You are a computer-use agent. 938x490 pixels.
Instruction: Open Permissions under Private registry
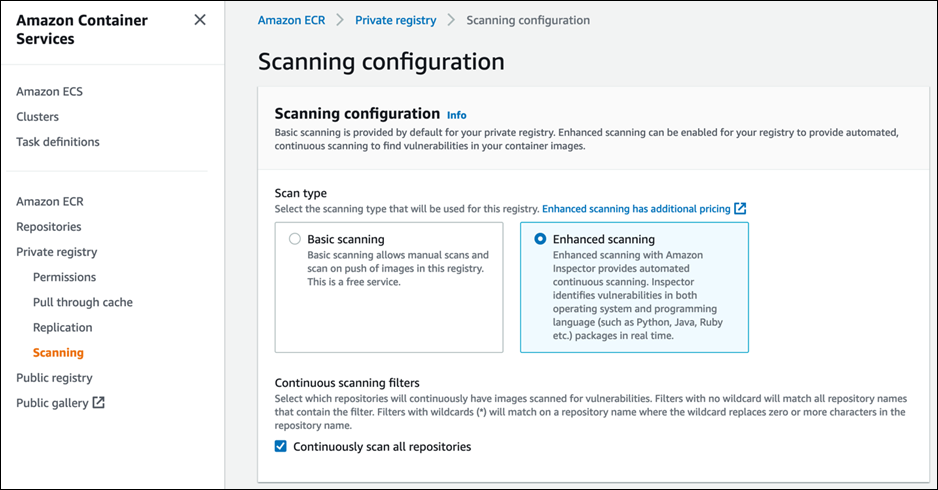point(64,277)
